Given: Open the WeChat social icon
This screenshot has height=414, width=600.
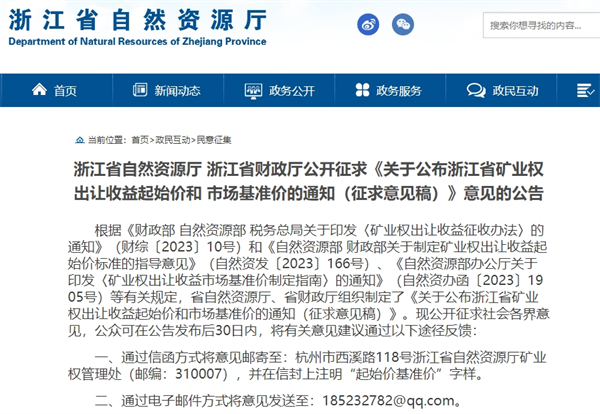Looking at the screenshot, I should point(403,24).
